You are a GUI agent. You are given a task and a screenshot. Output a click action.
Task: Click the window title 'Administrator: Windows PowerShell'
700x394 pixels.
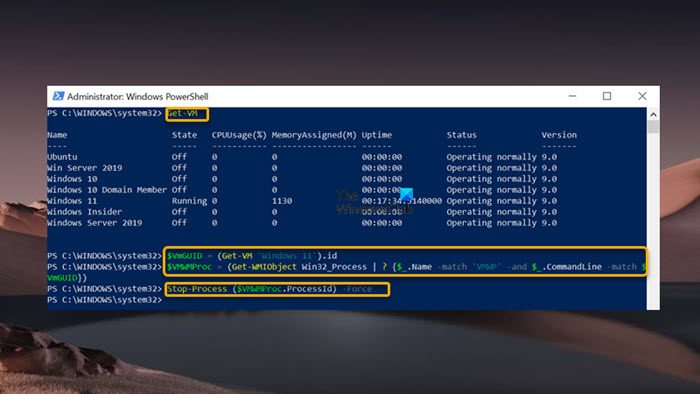(x=138, y=96)
